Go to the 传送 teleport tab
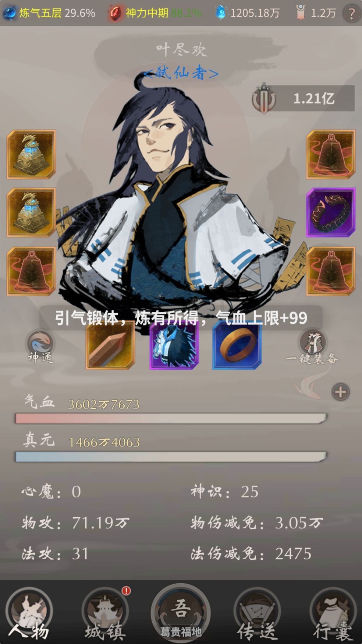Image resolution: width=362 pixels, height=644 pixels. coord(257,613)
